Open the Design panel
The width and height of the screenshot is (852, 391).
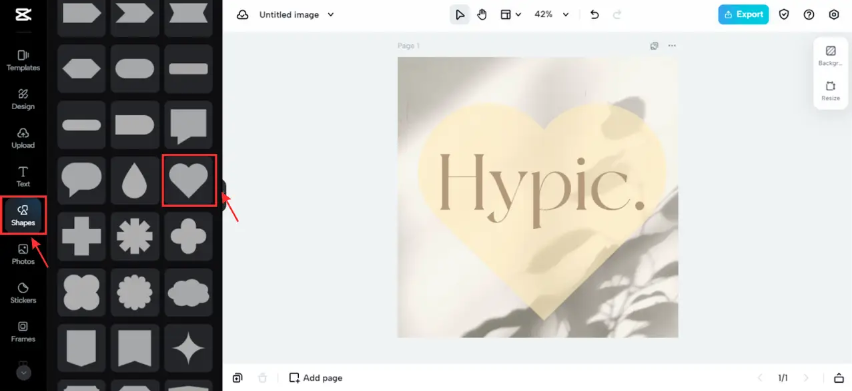23,99
